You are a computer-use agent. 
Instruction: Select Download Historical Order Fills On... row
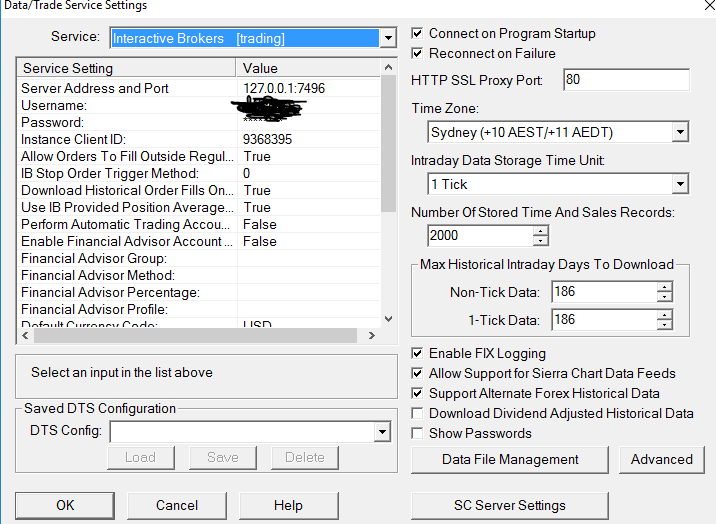click(199, 190)
